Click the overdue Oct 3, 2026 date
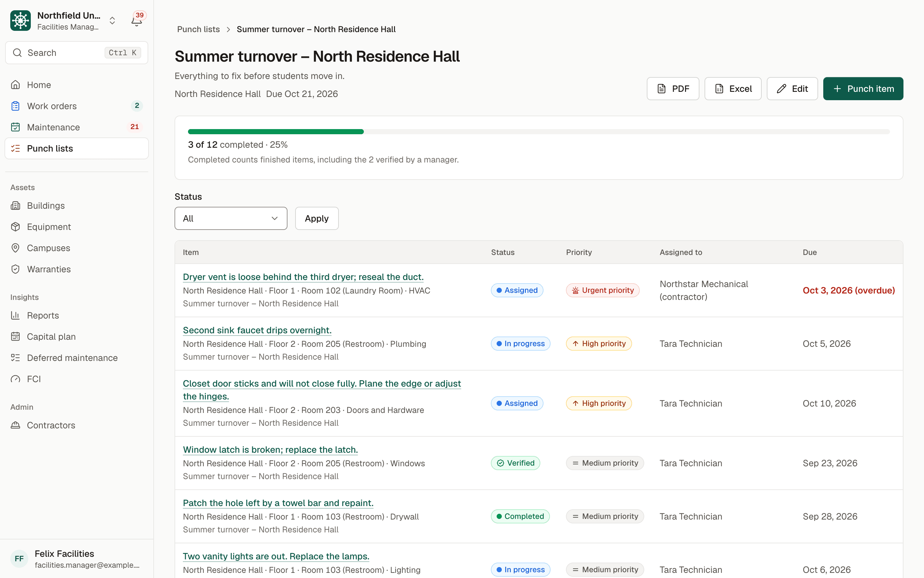This screenshot has width=924, height=578. coord(849,290)
